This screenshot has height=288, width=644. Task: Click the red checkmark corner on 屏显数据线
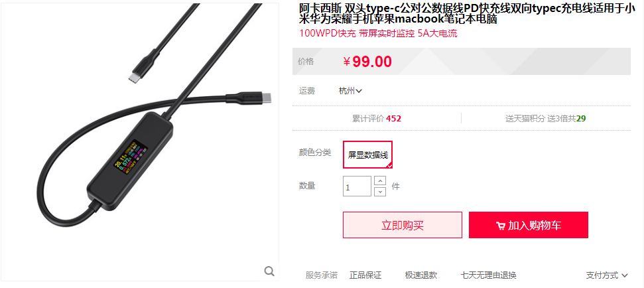[389, 165]
